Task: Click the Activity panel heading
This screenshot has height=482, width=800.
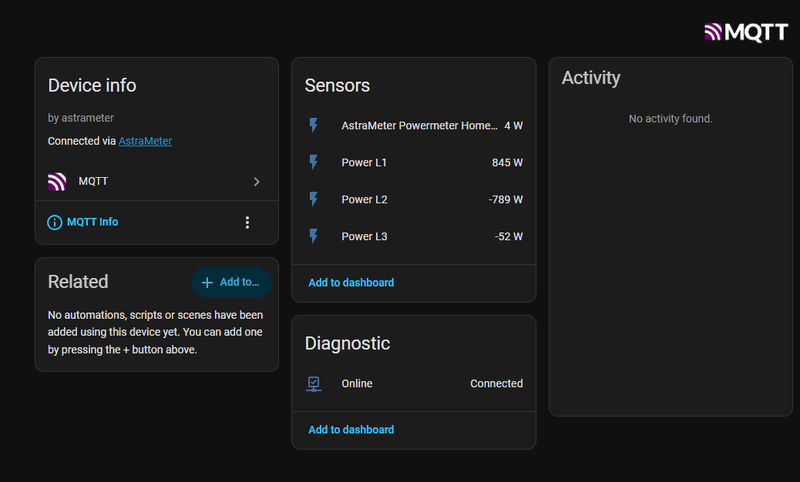Action: (x=591, y=78)
